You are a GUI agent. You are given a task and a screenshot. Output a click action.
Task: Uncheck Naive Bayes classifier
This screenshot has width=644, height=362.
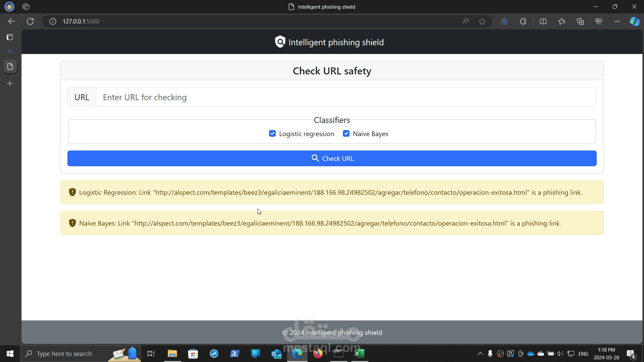[x=346, y=134]
